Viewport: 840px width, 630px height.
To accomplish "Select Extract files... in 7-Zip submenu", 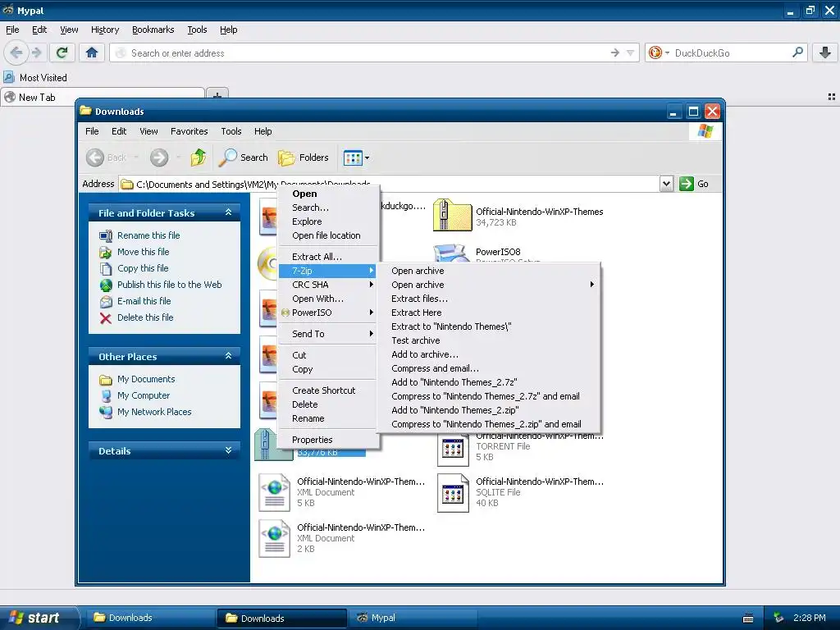I will pos(489,299).
